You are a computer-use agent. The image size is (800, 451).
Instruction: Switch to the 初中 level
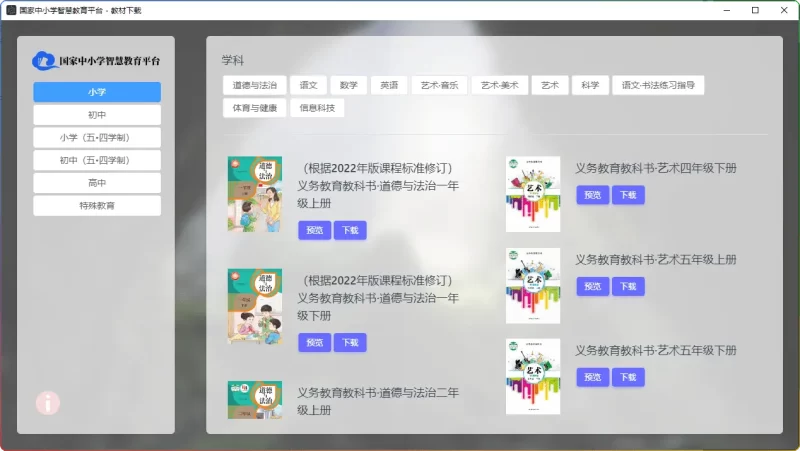pyautogui.click(x=97, y=115)
